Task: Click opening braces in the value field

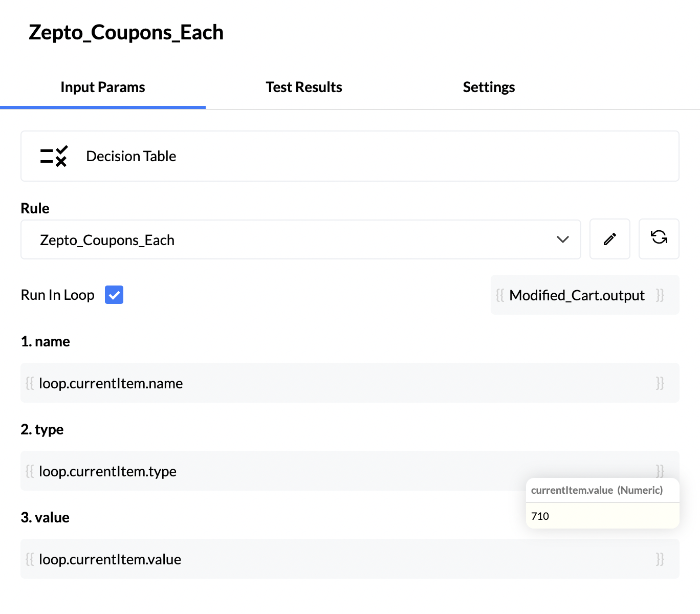Action: tap(30, 559)
